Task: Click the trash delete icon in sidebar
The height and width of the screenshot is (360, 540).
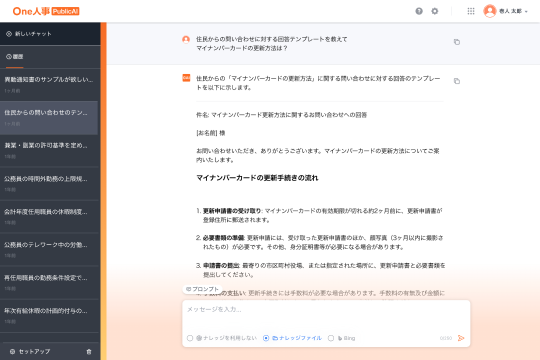Action: pyautogui.click(x=89, y=352)
